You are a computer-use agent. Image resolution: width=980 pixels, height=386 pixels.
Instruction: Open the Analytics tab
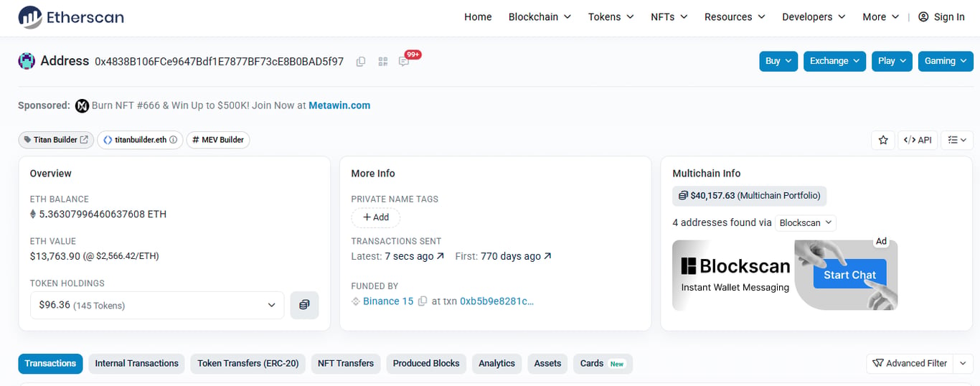click(497, 363)
